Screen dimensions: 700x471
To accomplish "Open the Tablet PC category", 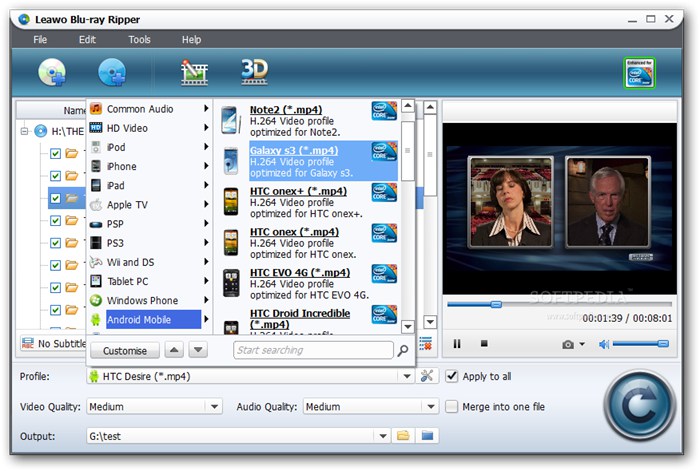I will pyautogui.click(x=149, y=281).
